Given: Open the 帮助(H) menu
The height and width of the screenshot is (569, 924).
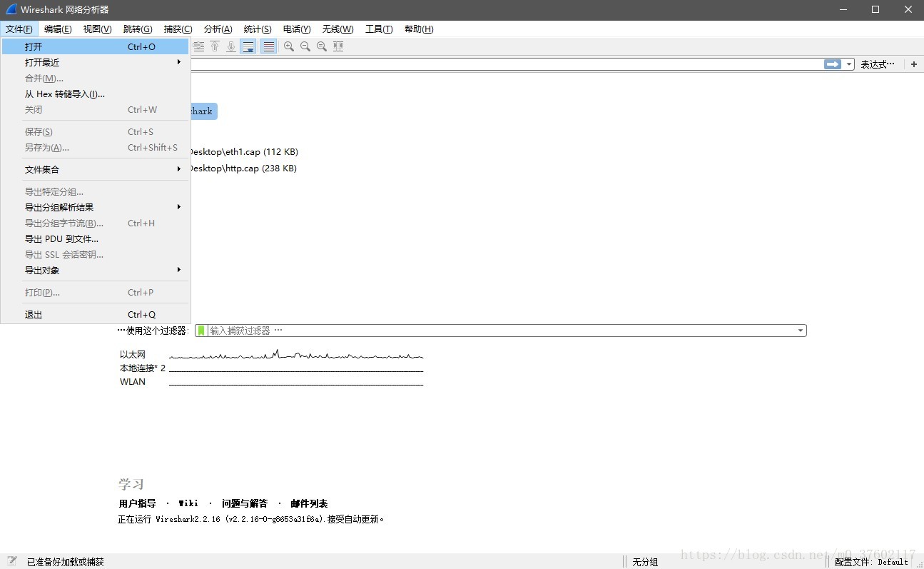Looking at the screenshot, I should [x=419, y=29].
